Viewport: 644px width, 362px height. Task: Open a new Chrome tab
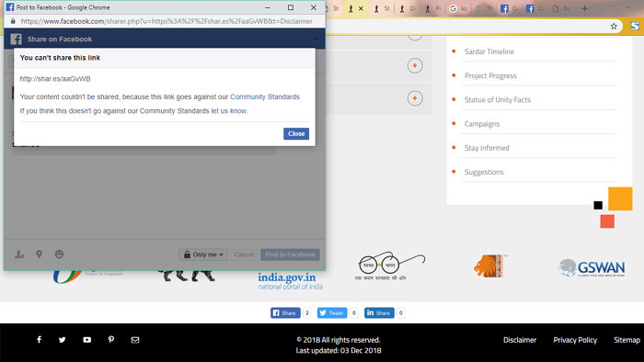click(x=584, y=8)
